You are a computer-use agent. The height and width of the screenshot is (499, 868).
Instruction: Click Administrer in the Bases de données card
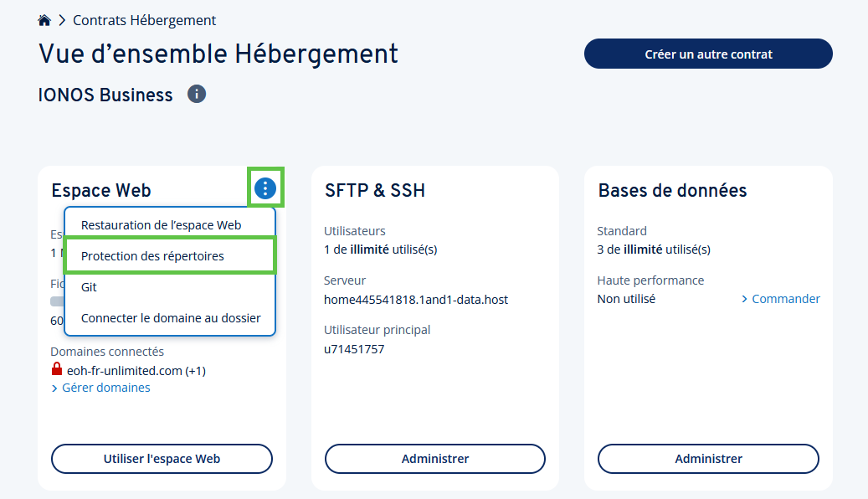[708, 459]
